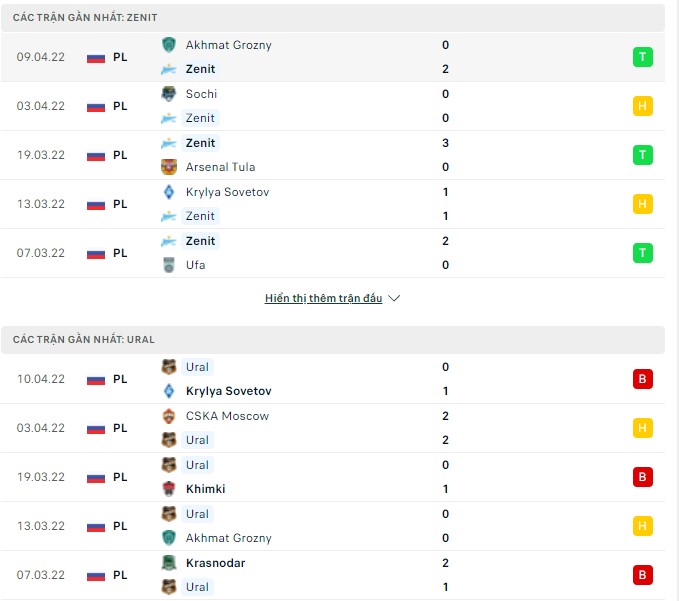Image resolution: width=679 pixels, height=601 pixels.
Task: Click the CSKA Moscow team logo
Action: [x=169, y=416]
